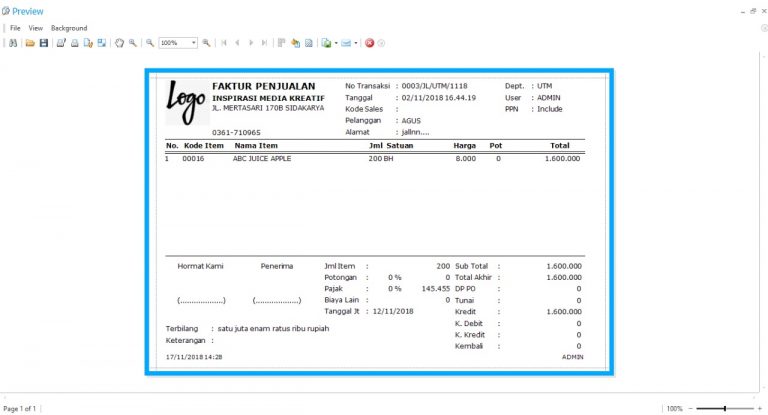Go to the next page
Image resolution: width=768 pixels, height=415 pixels.
[251, 43]
